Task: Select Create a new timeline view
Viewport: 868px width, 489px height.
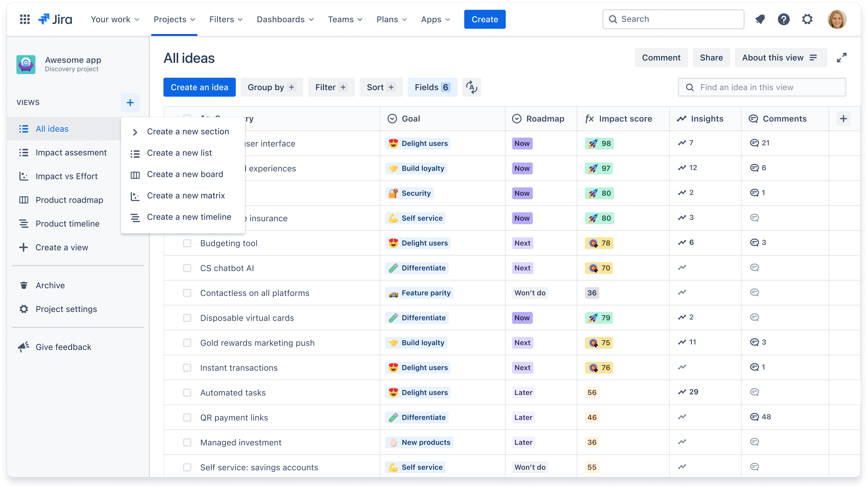Action: click(189, 216)
